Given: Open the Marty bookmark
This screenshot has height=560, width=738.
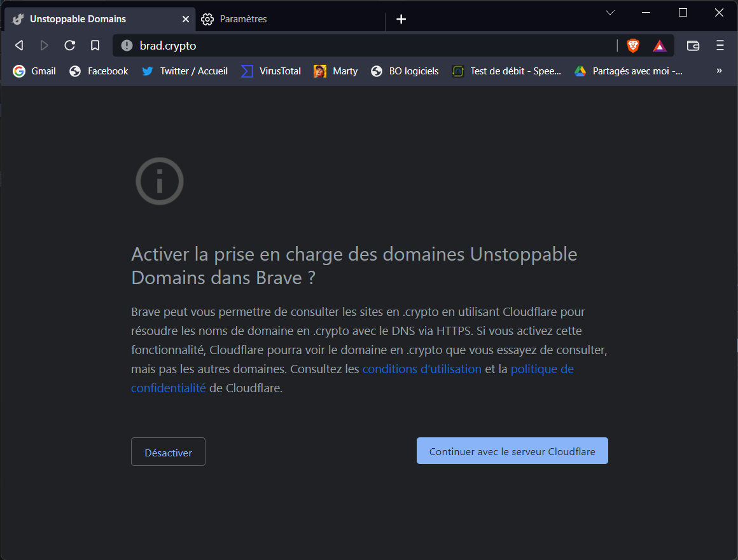Looking at the screenshot, I should (x=335, y=71).
